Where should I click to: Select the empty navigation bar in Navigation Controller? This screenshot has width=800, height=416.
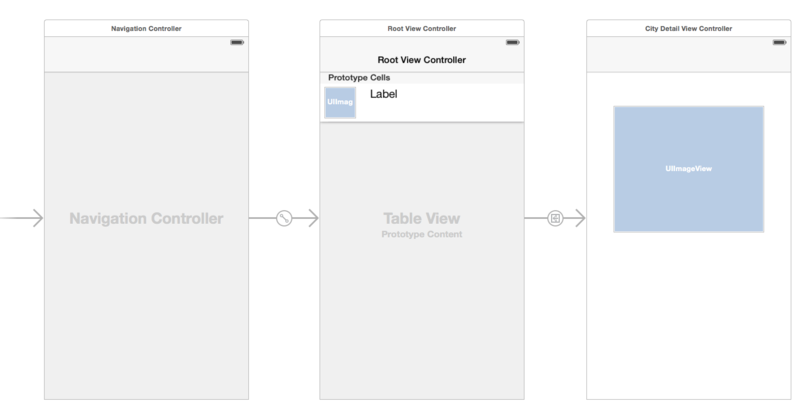tap(146, 54)
